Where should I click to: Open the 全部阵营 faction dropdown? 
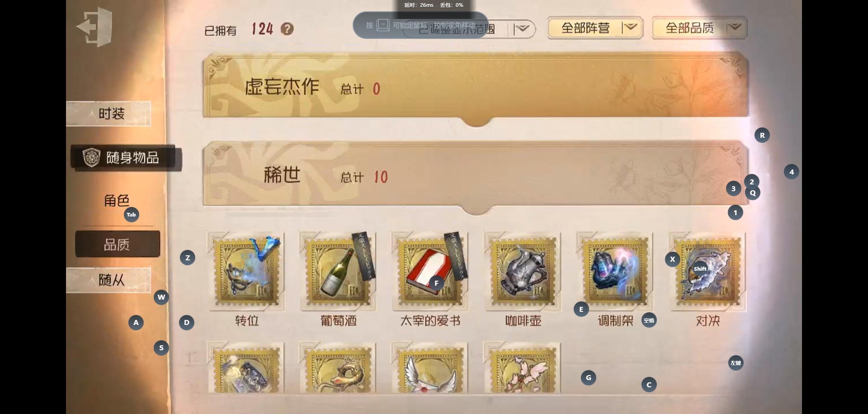595,28
